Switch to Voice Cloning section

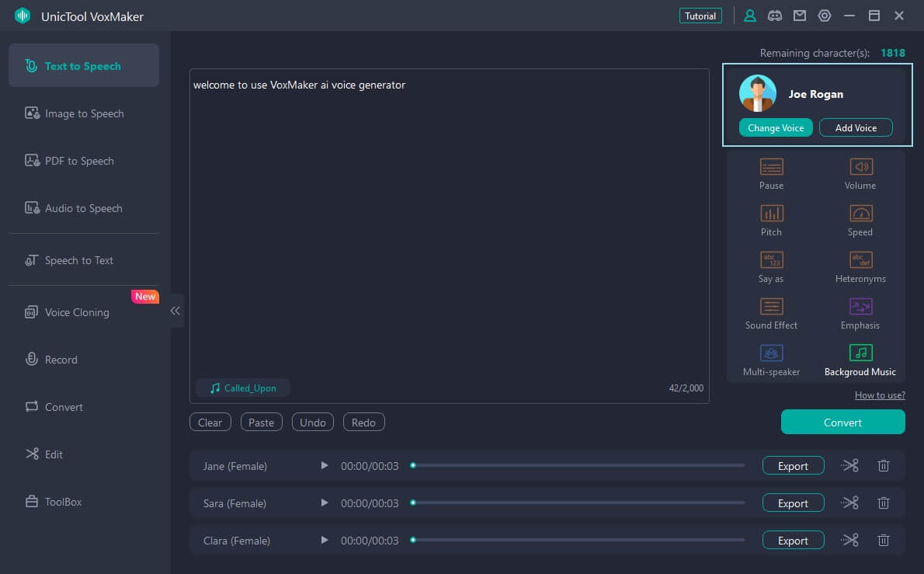click(x=77, y=312)
